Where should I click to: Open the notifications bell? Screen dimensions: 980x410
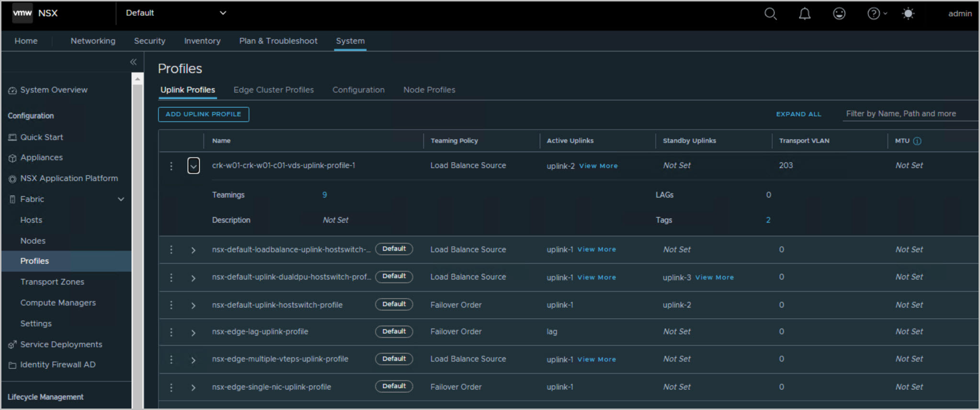click(805, 14)
